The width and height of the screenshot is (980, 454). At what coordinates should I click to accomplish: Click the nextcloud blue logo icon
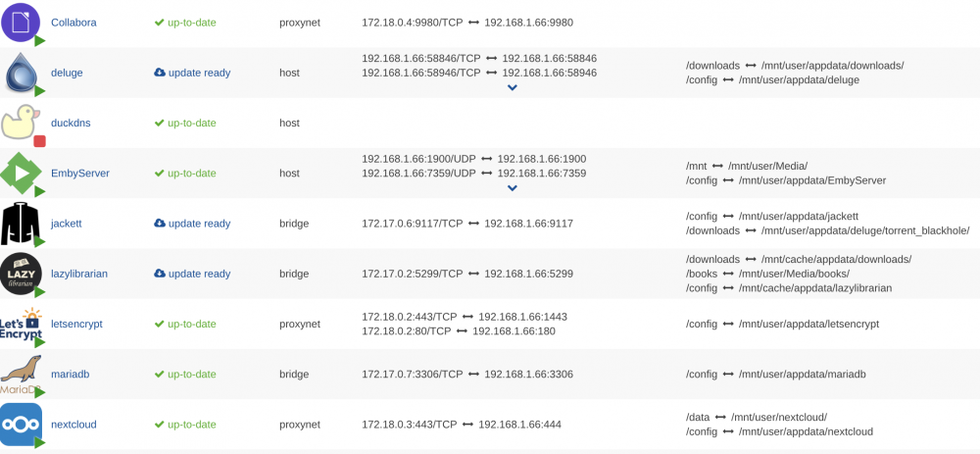[x=21, y=424]
